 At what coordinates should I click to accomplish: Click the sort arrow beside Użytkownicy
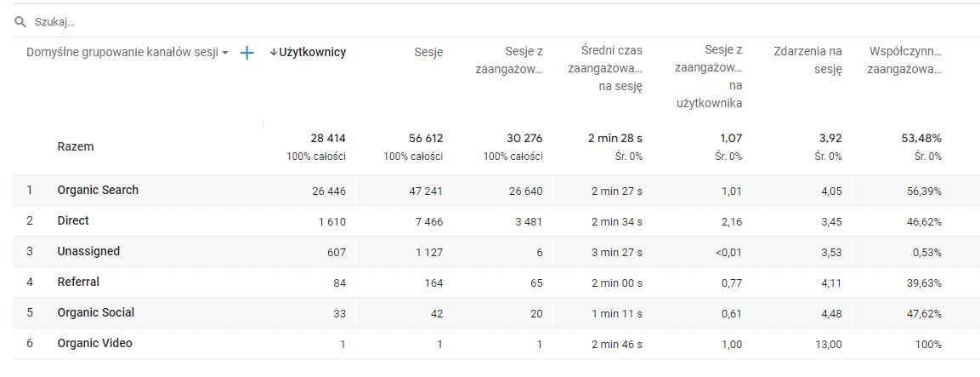(273, 53)
